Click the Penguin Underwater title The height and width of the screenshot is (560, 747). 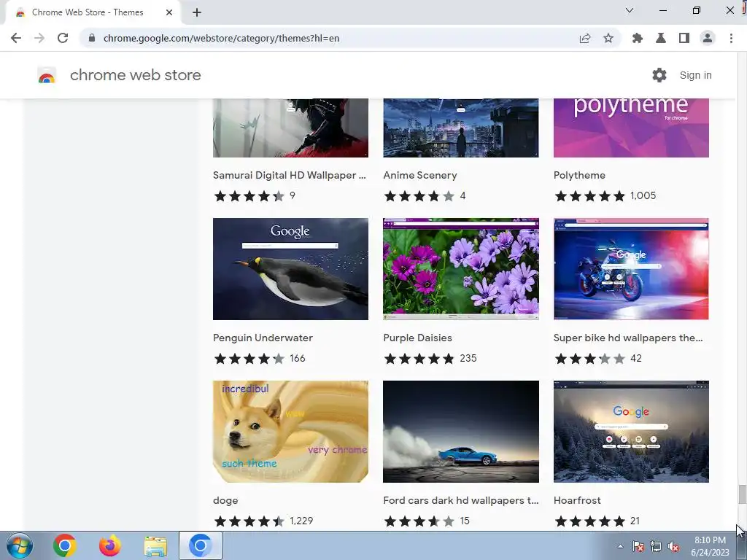tap(263, 338)
